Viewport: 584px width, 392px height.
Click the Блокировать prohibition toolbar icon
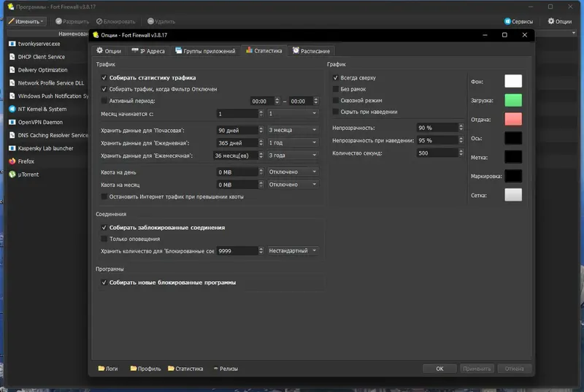(x=99, y=22)
